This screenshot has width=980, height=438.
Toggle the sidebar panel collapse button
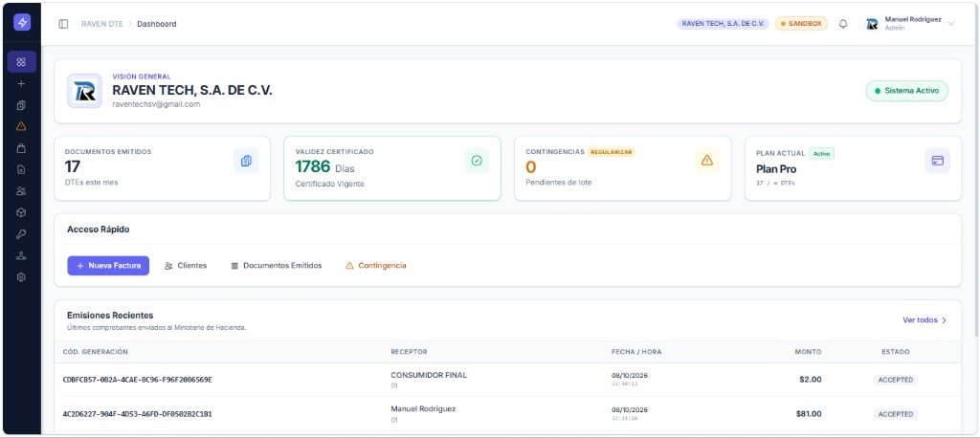(63, 24)
